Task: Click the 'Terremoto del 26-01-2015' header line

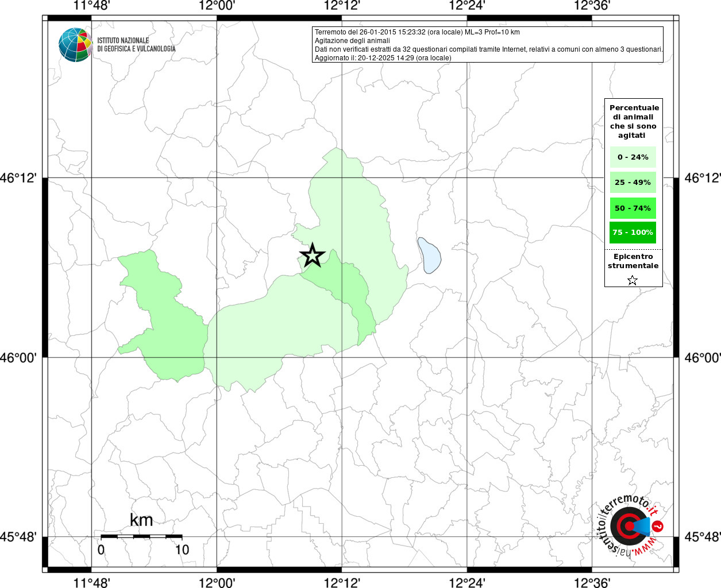Action: (x=417, y=32)
